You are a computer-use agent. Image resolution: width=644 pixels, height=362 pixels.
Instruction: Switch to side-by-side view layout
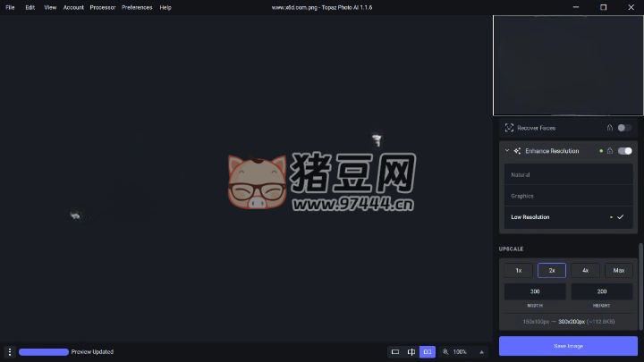point(428,352)
